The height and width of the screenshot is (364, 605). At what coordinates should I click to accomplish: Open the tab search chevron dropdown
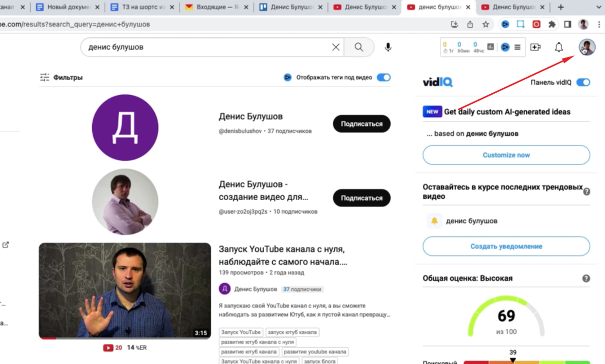tap(598, 7)
